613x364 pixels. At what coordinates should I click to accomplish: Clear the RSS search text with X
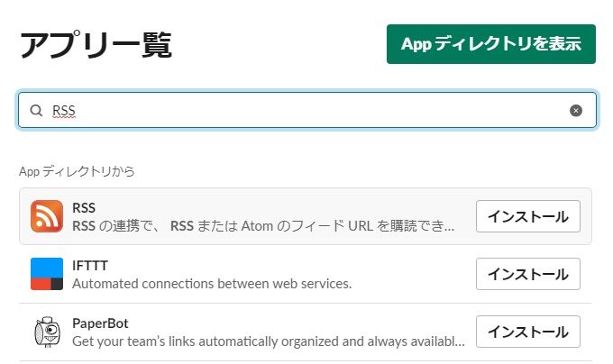point(575,111)
